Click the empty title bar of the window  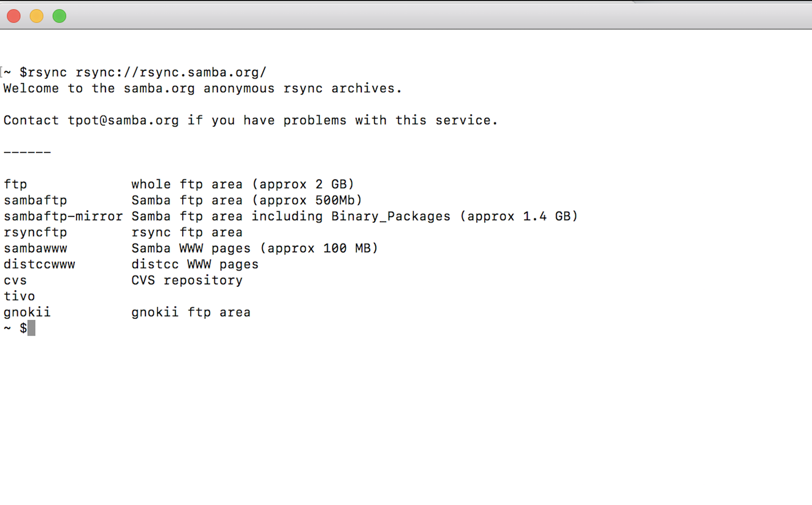406,16
